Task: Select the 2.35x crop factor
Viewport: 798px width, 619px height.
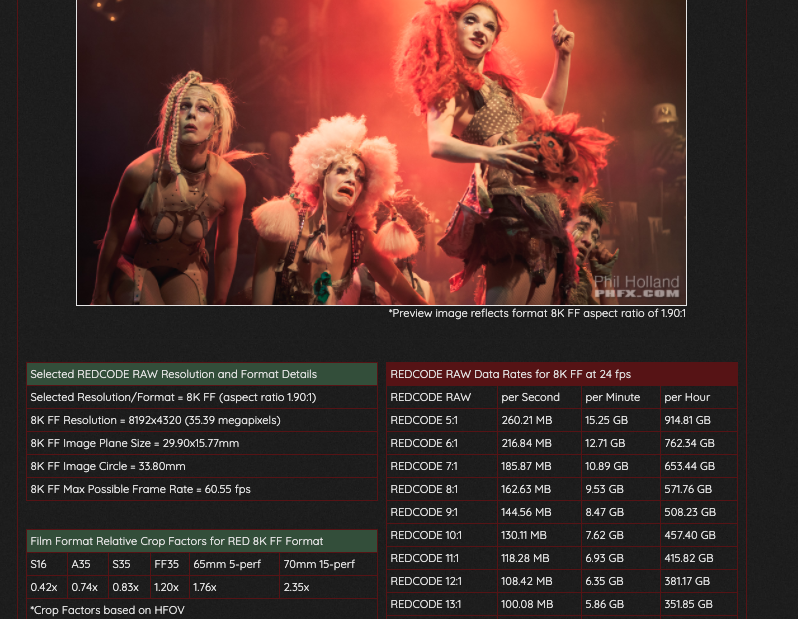Action: (328, 587)
